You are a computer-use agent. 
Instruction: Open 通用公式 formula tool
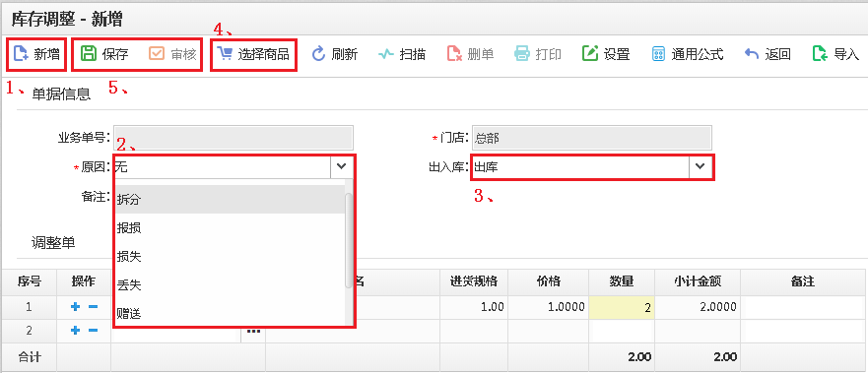(688, 54)
